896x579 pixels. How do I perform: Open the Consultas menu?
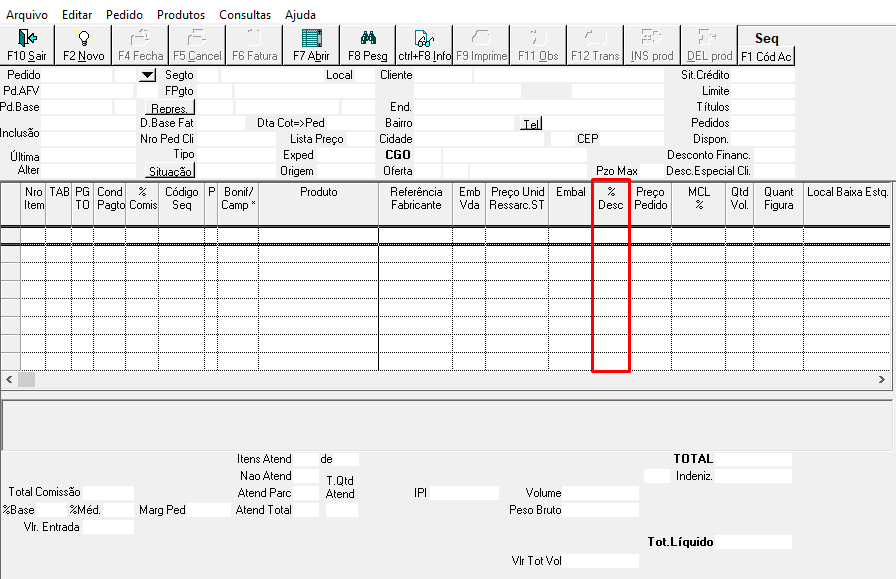tap(245, 15)
